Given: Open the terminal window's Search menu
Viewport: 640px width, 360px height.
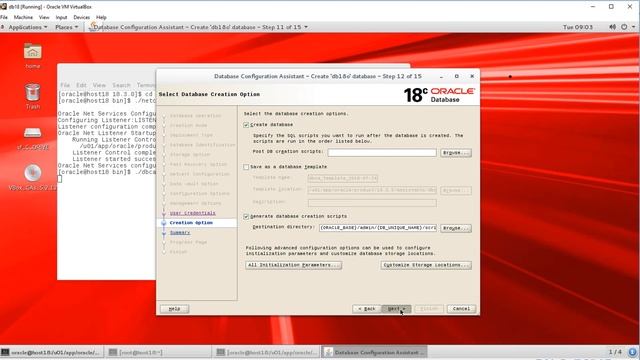Looking at the screenshot, I should (121, 85).
